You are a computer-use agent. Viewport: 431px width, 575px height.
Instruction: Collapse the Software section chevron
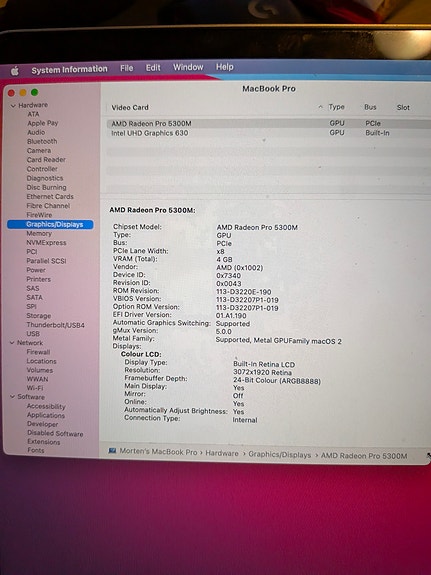pos(12,397)
